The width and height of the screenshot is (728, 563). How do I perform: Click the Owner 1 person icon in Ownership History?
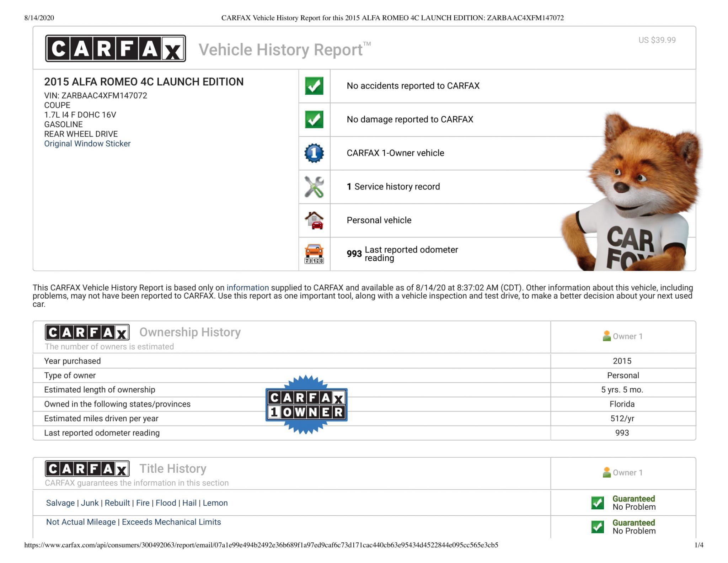click(x=607, y=336)
